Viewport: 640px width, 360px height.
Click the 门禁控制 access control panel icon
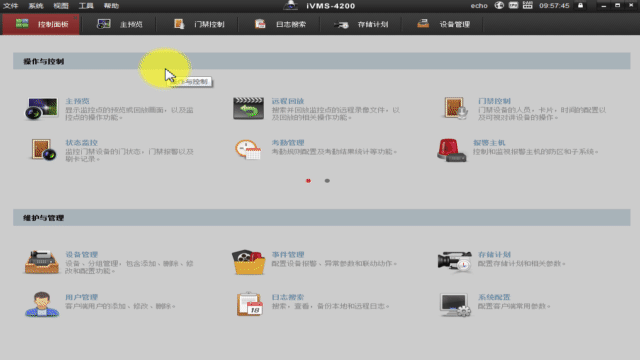(x=455, y=109)
